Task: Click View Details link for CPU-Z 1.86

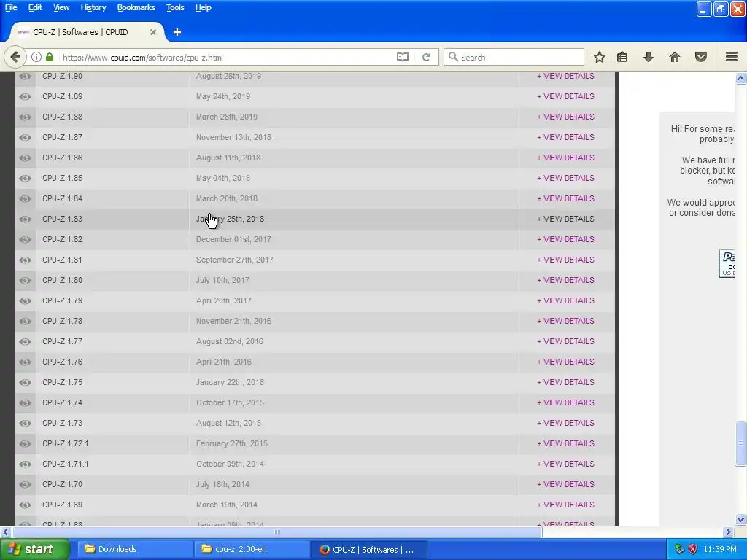Action: pyautogui.click(x=565, y=157)
